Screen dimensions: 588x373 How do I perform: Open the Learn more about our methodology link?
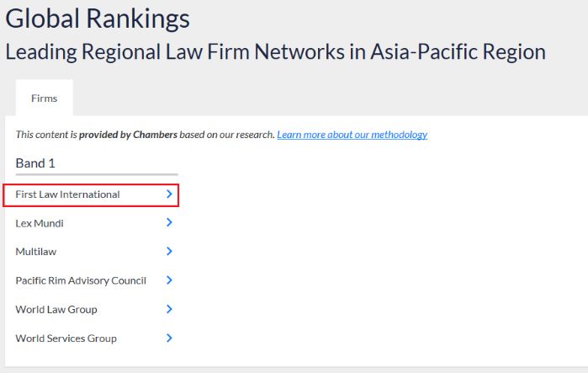click(x=352, y=135)
